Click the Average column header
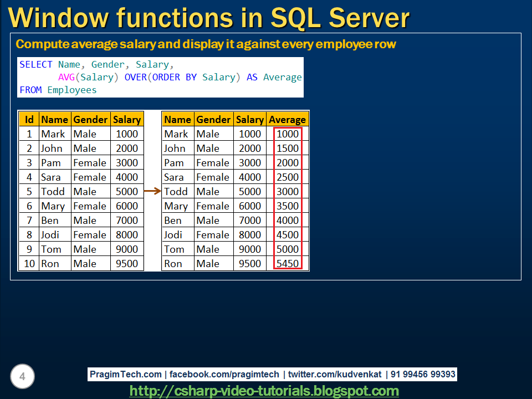 pos(287,119)
